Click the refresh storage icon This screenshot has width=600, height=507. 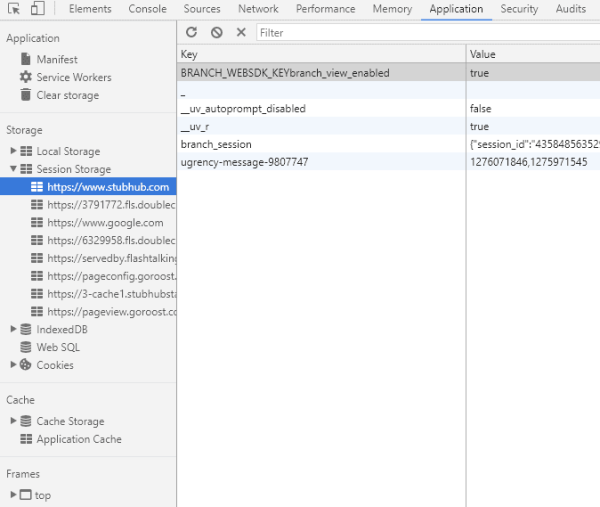[x=192, y=32]
